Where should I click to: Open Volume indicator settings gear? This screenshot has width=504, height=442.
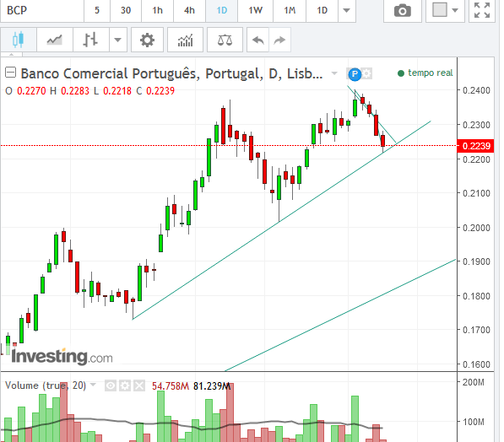click(x=125, y=385)
